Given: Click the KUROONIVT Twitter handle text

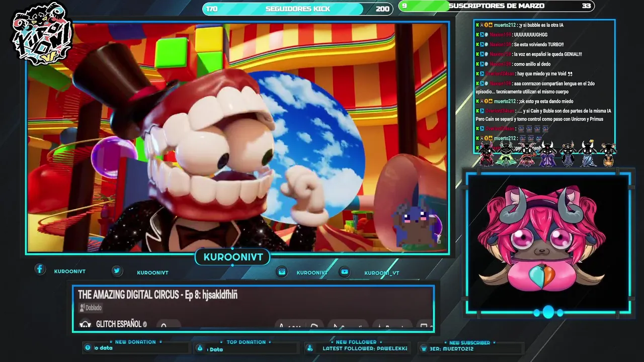Looking at the screenshot, I should [x=152, y=273].
